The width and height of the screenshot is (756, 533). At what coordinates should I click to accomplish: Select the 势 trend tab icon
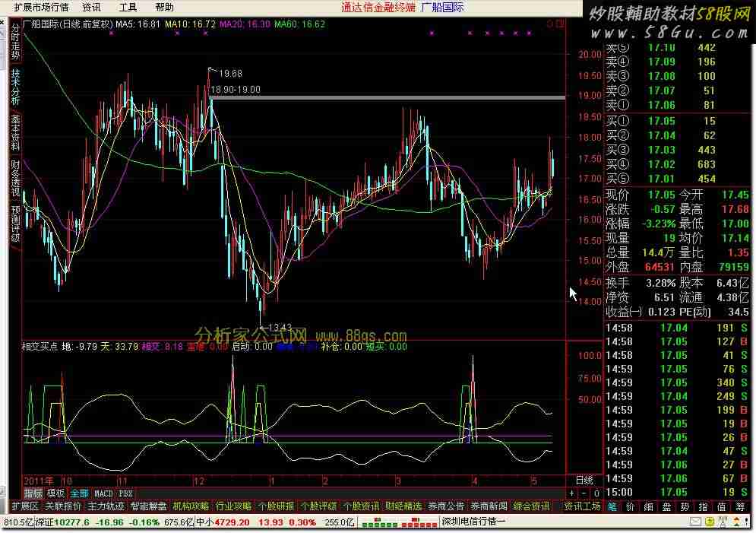pos(685,506)
